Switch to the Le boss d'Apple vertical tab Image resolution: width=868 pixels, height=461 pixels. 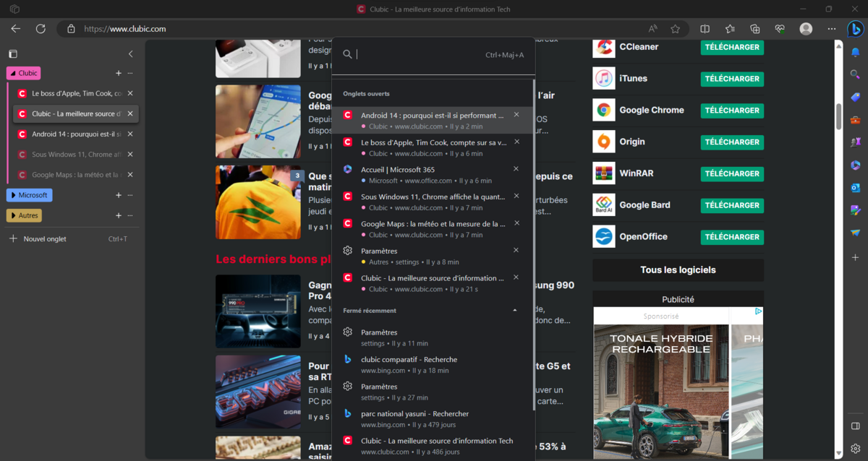[76, 93]
